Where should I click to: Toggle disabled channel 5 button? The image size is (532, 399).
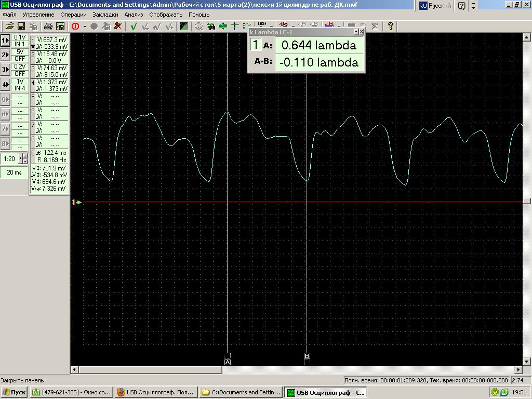(5, 99)
